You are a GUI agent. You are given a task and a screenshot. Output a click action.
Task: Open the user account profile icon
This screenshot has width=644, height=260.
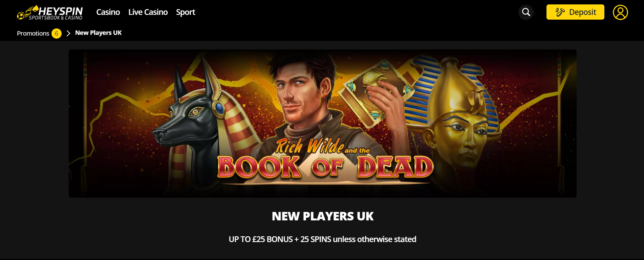(620, 12)
